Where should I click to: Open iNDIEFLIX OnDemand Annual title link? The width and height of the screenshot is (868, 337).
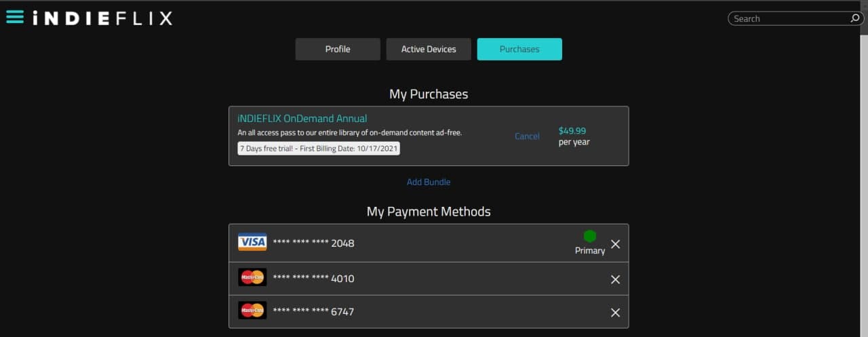pyautogui.click(x=302, y=119)
